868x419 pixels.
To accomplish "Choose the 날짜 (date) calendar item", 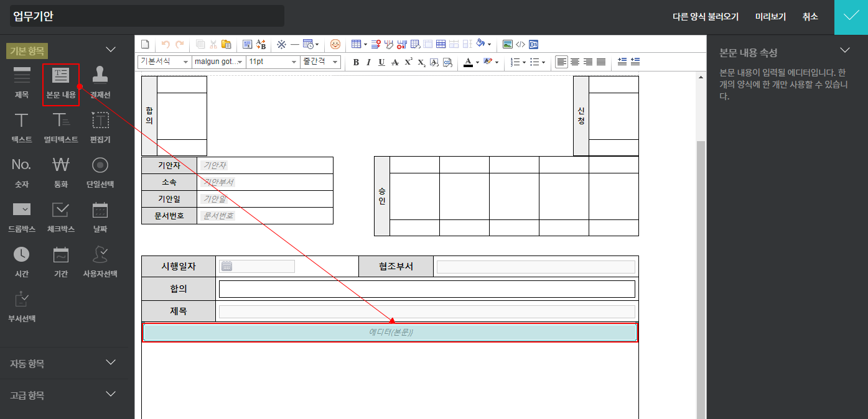I will [x=100, y=217].
